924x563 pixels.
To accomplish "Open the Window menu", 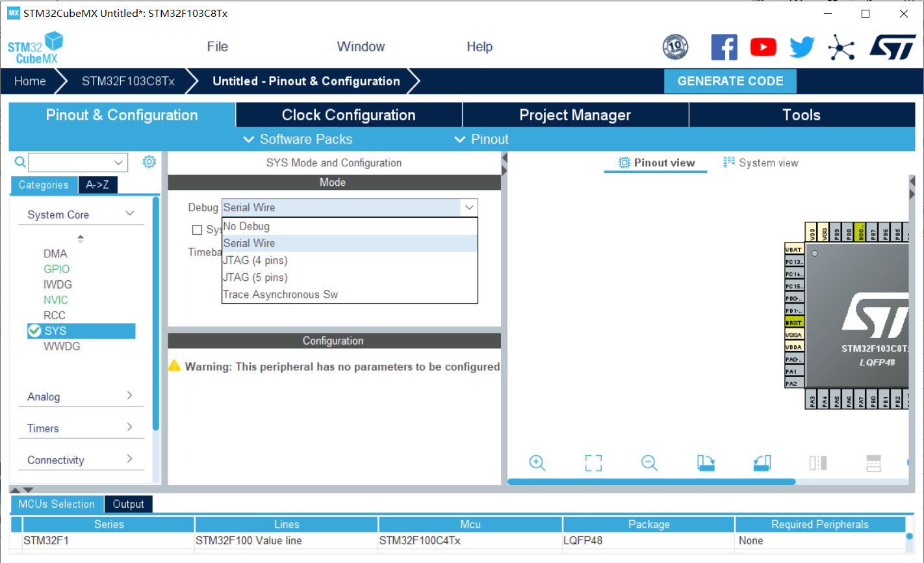I will pos(361,47).
